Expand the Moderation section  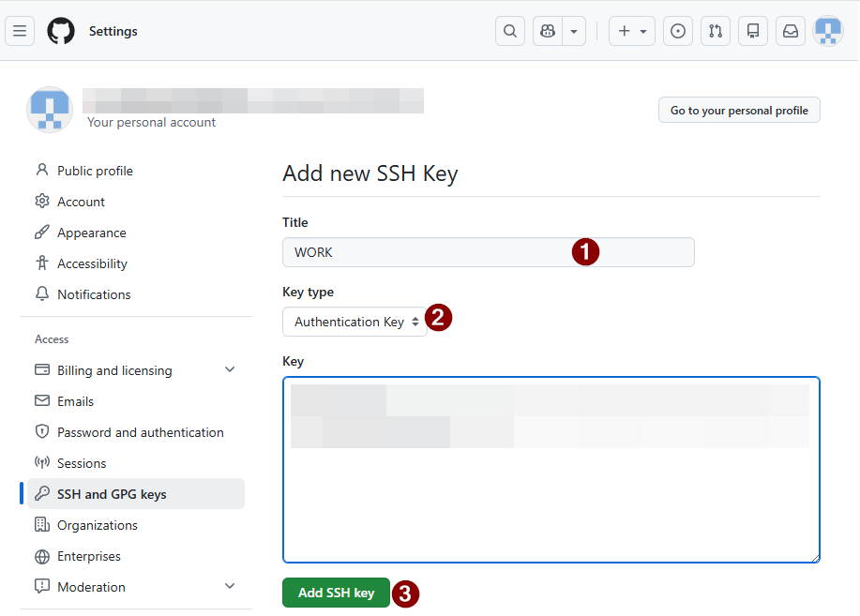coord(230,587)
